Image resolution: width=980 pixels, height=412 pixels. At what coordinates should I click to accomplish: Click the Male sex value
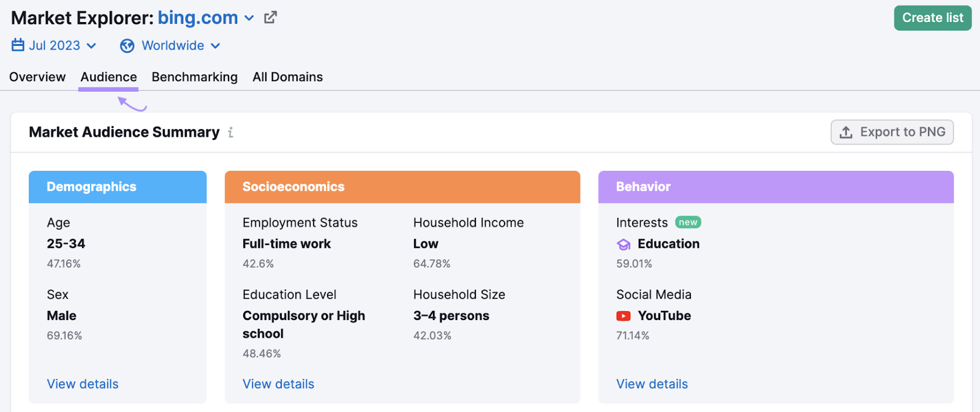[62, 316]
